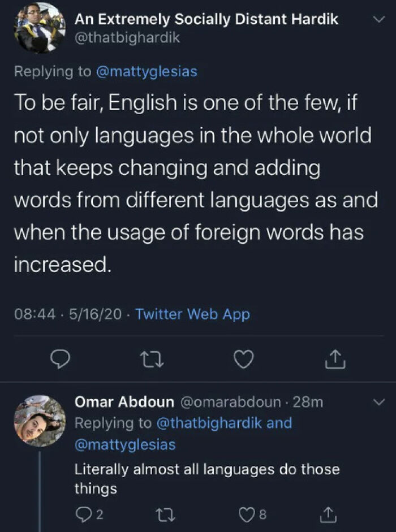The width and height of the screenshot is (396, 532).
Task: Toggle the like on Hardik's tweet off
Action: tap(243, 358)
